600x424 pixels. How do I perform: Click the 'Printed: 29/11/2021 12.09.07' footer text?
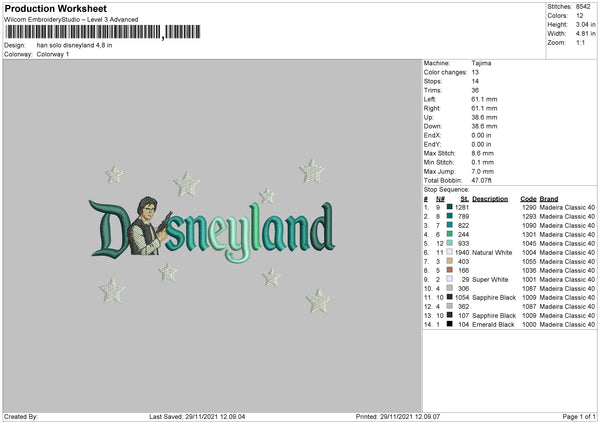[x=398, y=416]
